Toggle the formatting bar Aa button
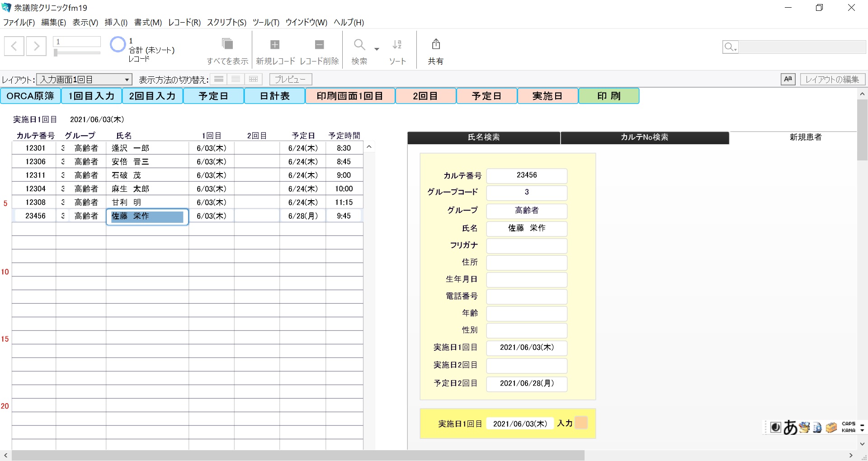 coord(788,79)
